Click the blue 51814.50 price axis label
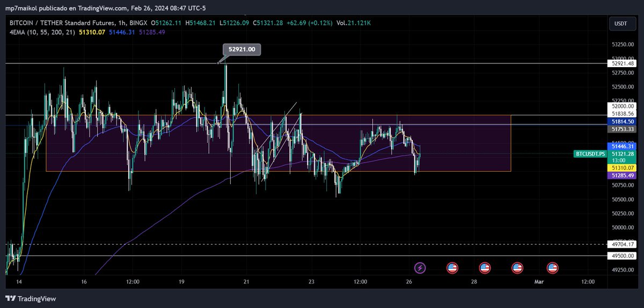 (x=623, y=122)
